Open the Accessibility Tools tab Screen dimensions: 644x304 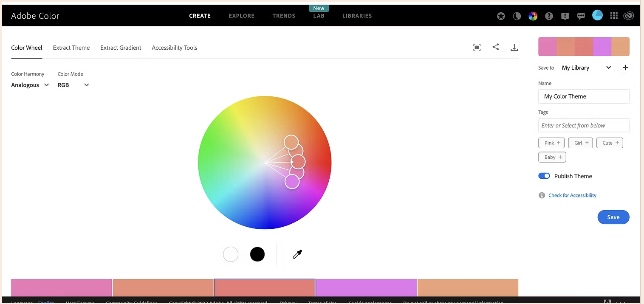point(175,48)
